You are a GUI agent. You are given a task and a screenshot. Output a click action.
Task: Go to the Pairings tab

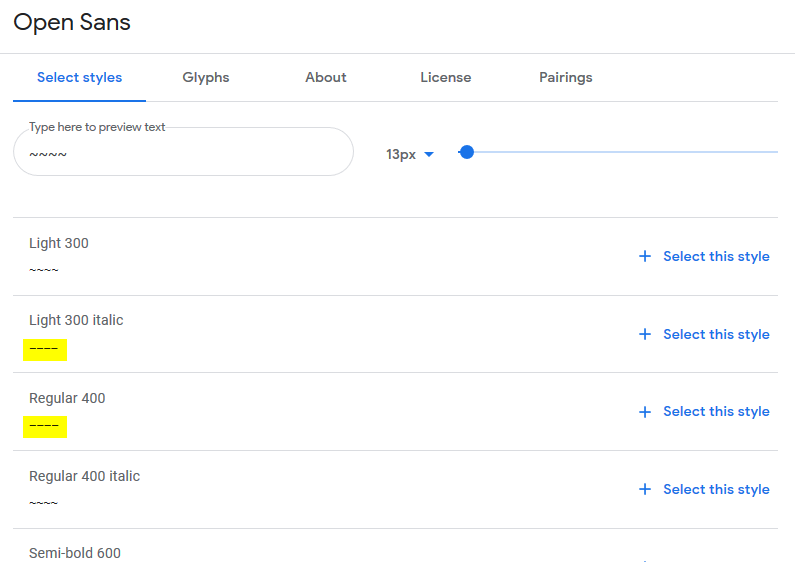pyautogui.click(x=566, y=78)
